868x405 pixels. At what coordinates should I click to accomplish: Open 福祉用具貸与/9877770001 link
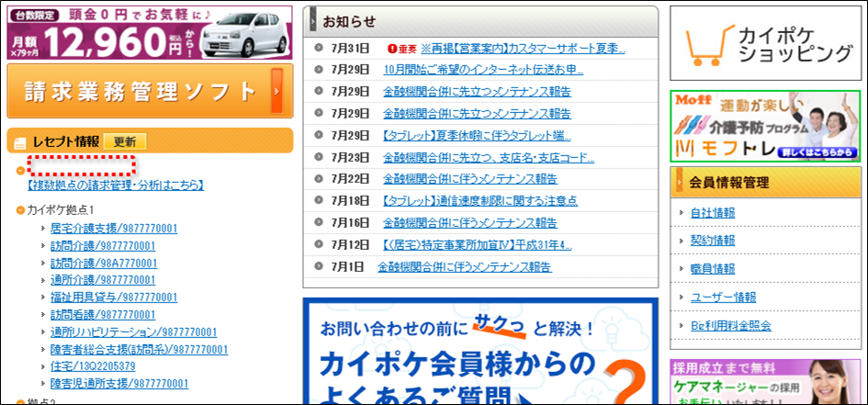(114, 298)
